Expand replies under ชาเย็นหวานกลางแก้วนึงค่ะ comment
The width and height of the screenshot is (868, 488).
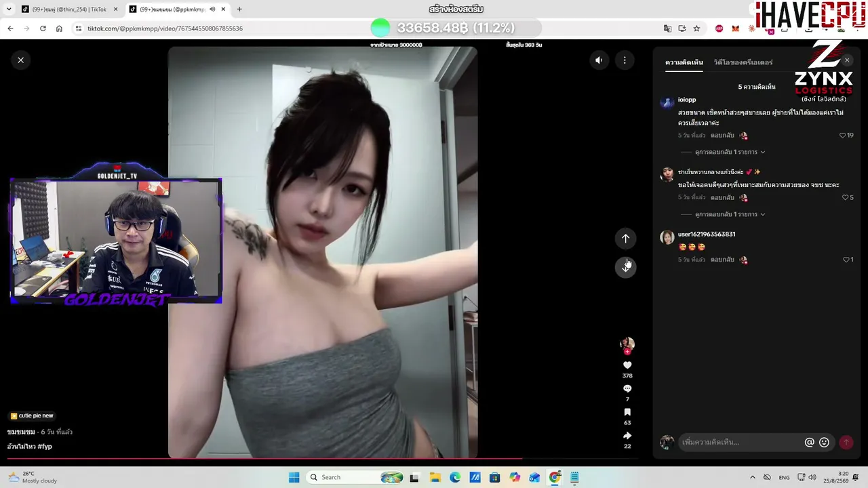(730, 215)
